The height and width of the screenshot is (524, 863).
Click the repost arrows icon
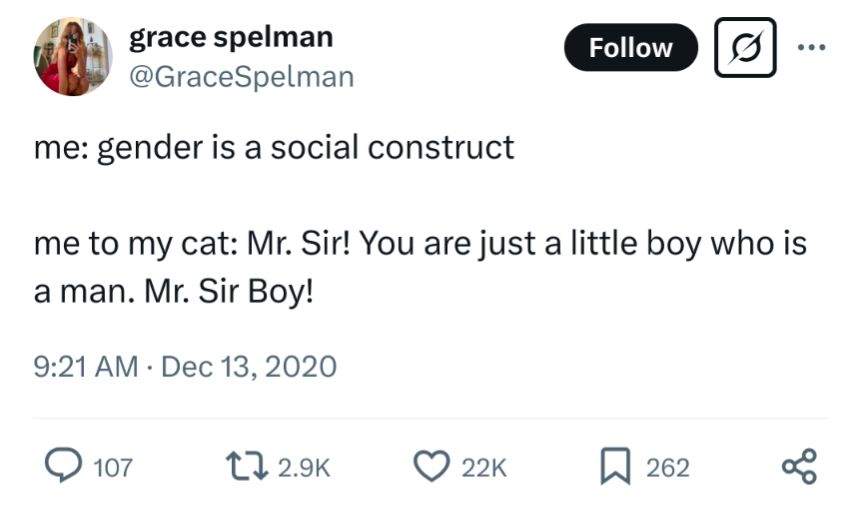click(x=247, y=466)
